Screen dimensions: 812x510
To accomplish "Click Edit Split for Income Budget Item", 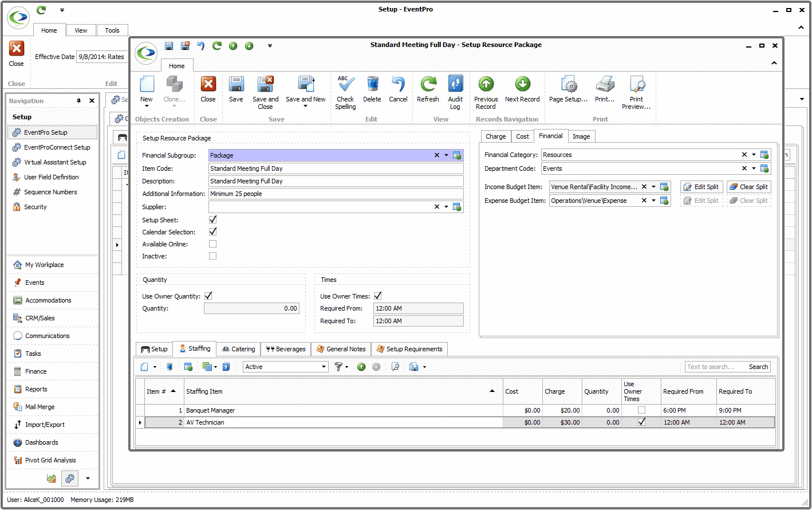I will pos(701,187).
